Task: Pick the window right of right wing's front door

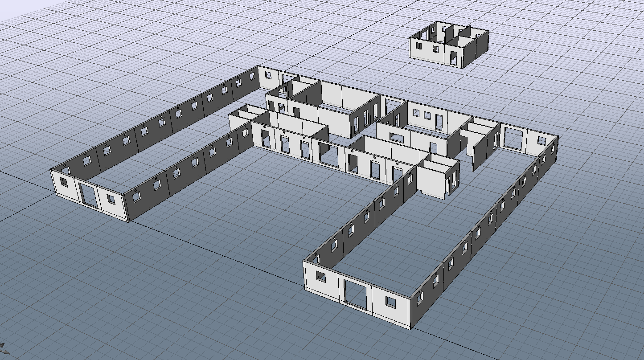Action: click(391, 302)
